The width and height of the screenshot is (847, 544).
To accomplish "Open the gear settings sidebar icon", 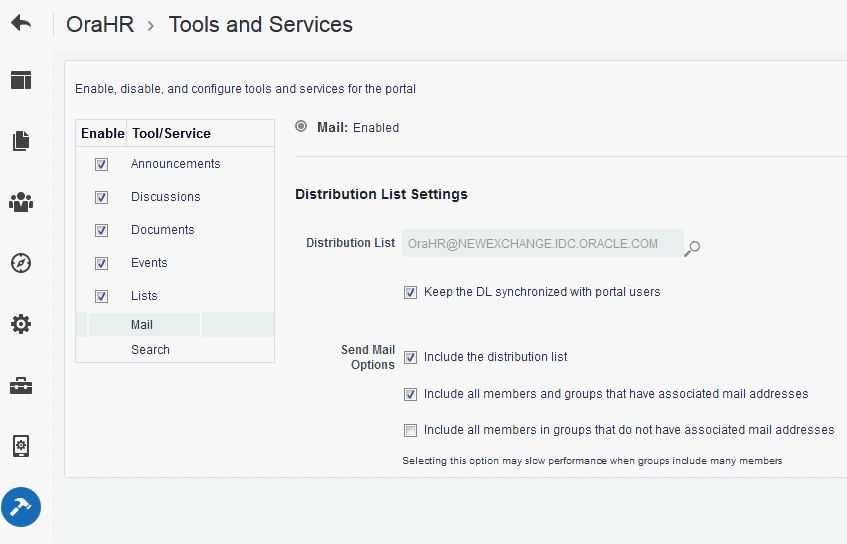I will pos(21,324).
